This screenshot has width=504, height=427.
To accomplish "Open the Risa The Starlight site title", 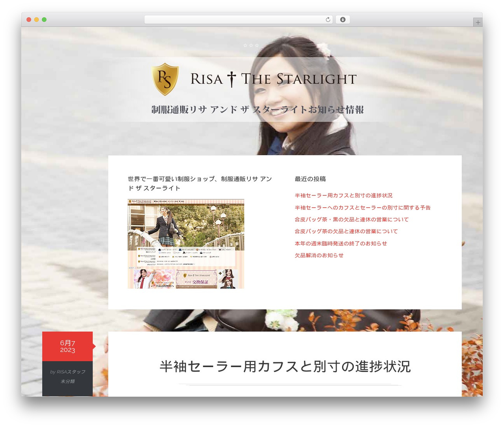I will tap(273, 79).
